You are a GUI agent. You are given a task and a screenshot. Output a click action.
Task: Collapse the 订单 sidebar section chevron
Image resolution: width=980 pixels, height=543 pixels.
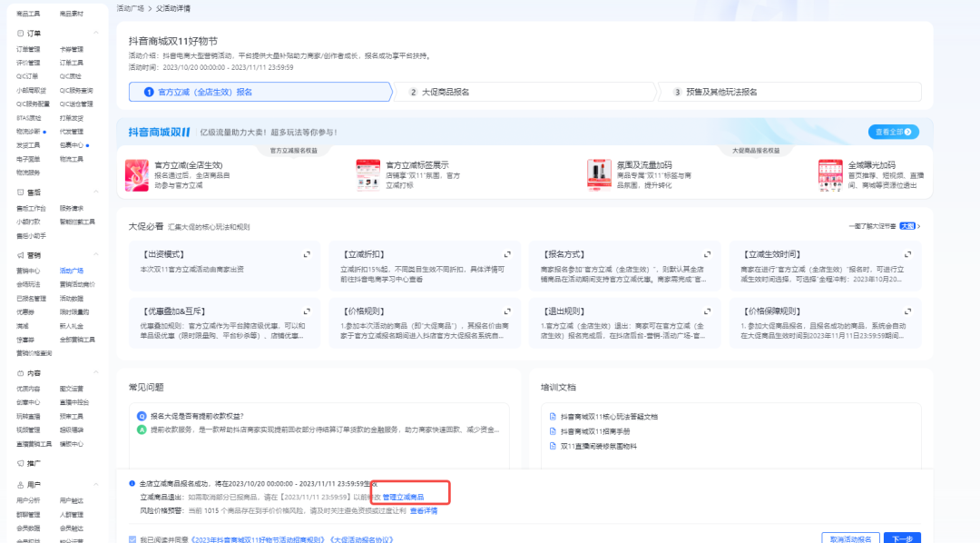click(95, 33)
